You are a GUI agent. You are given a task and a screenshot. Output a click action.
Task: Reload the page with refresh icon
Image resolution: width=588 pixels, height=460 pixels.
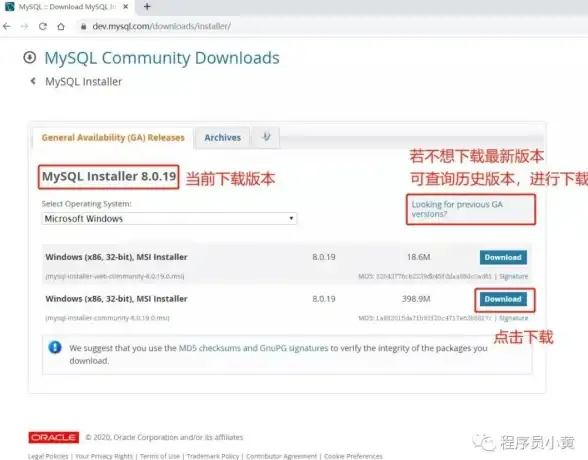click(43, 26)
